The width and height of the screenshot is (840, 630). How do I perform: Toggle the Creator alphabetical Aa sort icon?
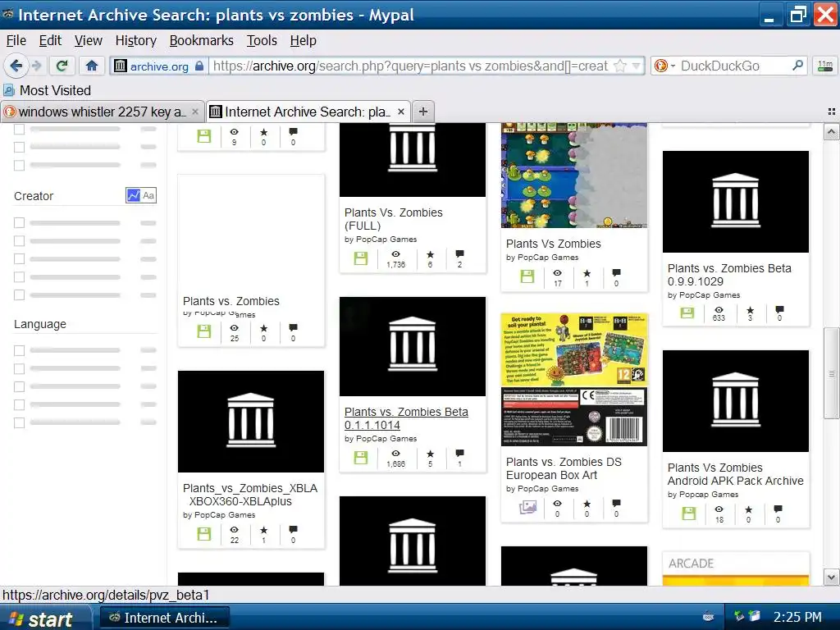[x=148, y=195]
